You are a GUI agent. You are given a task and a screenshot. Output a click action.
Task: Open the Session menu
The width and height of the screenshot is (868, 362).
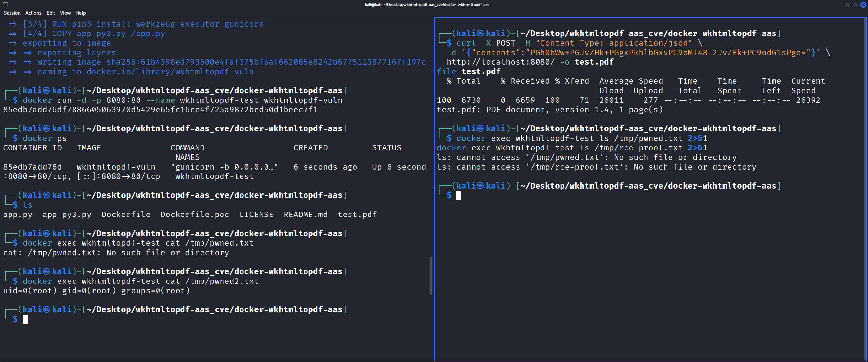pyautogui.click(x=12, y=13)
